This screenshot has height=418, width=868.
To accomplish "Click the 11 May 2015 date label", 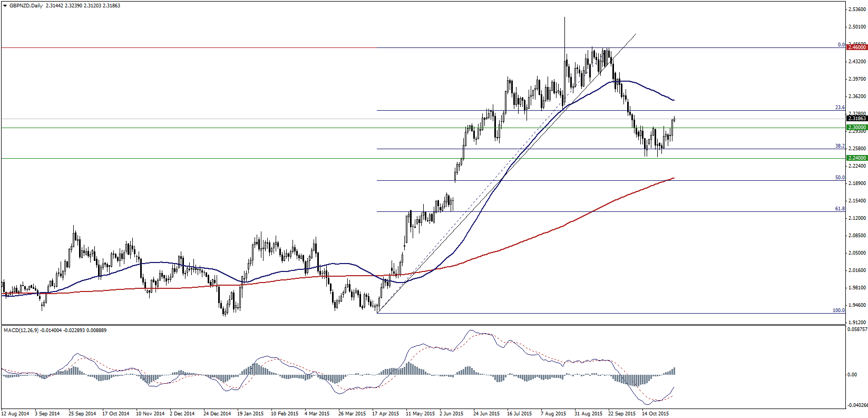I will pos(421,414).
